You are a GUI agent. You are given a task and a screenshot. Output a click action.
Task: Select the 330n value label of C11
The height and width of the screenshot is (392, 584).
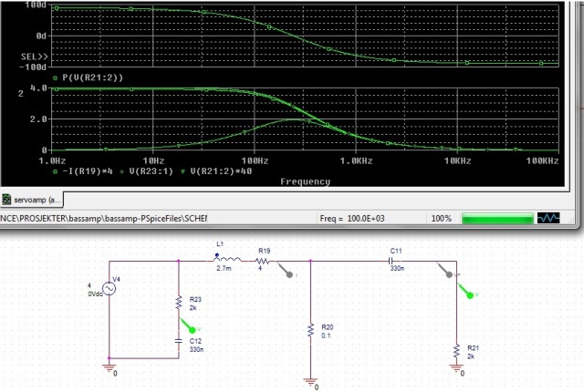(x=397, y=268)
